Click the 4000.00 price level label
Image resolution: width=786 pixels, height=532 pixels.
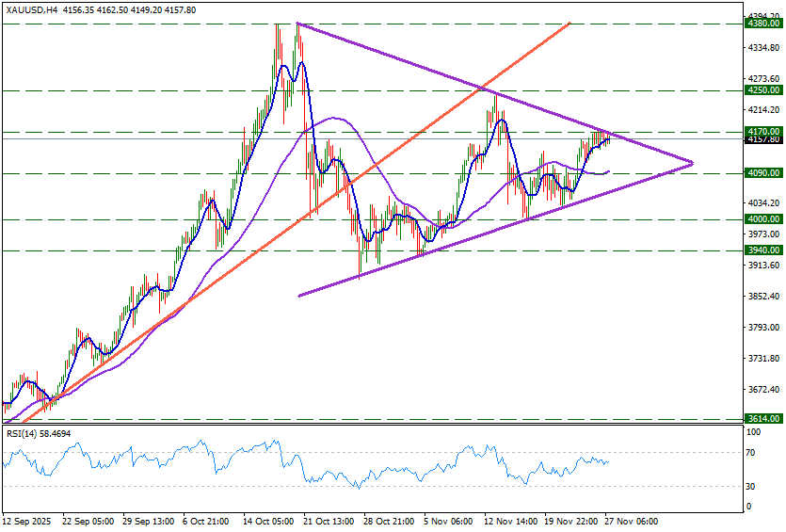[x=763, y=218]
